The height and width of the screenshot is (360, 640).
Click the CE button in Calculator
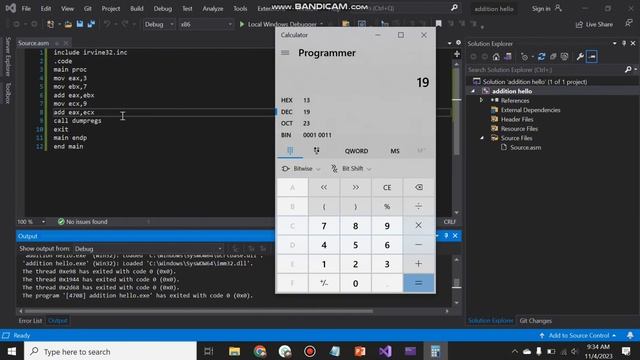[387, 187]
